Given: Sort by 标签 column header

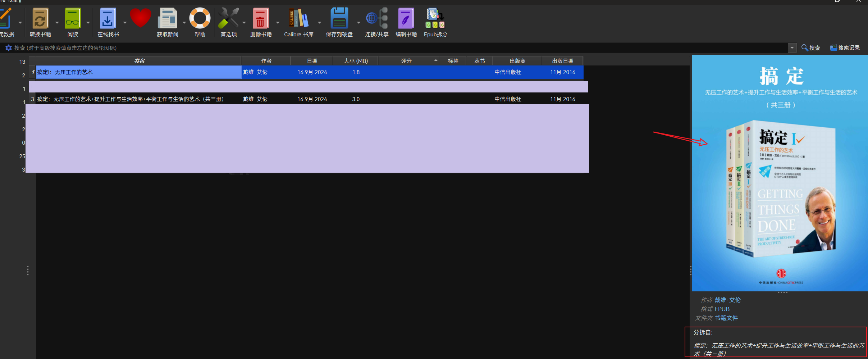Looking at the screenshot, I should (453, 61).
